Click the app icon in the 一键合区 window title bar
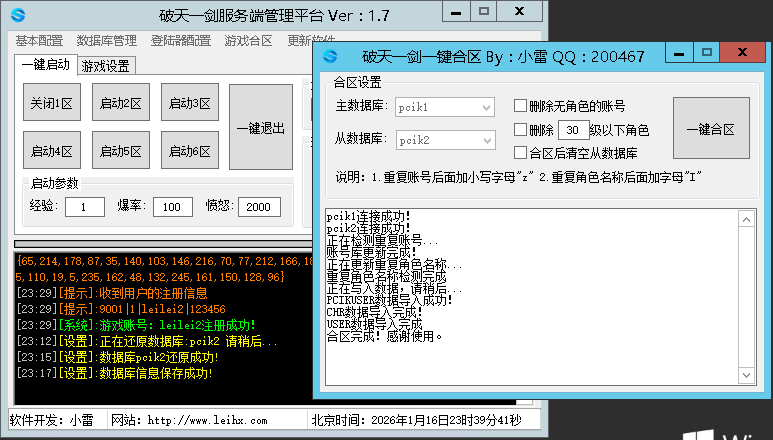 (331, 57)
